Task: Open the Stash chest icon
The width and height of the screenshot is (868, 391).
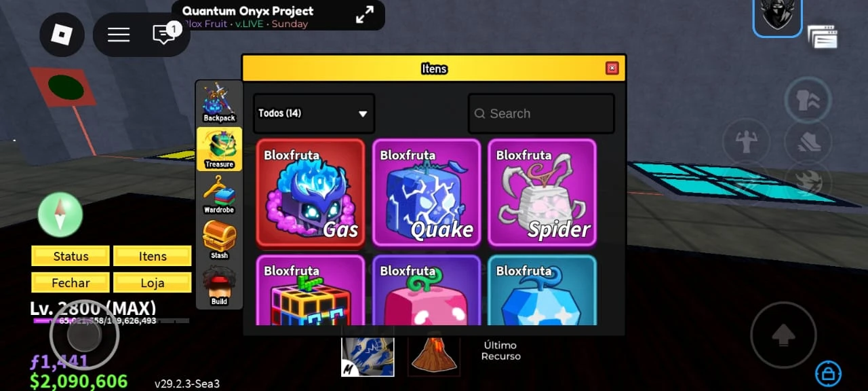Action: (219, 240)
